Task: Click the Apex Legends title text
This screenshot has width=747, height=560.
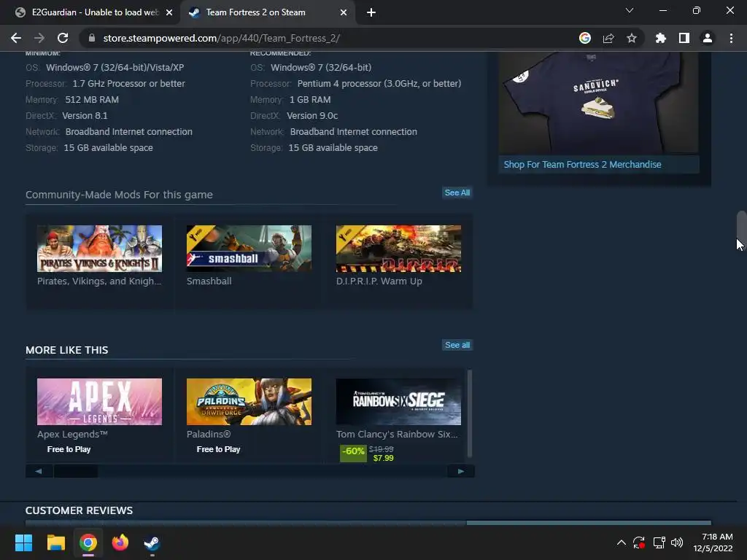Action: coord(72,434)
